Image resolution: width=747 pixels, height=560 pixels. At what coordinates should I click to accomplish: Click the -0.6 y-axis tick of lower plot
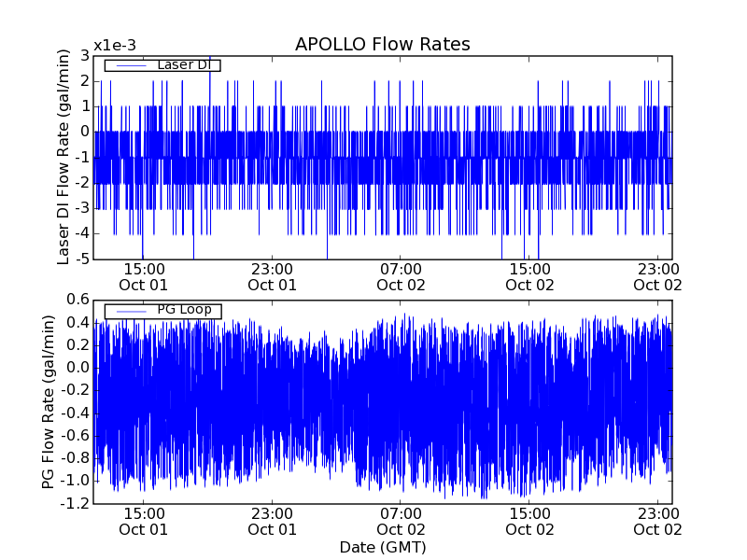[74, 436]
